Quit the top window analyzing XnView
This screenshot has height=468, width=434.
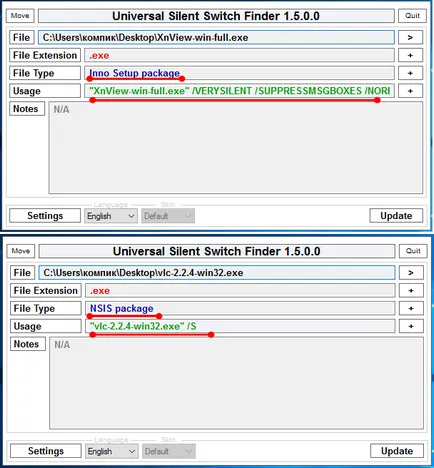(412, 16)
